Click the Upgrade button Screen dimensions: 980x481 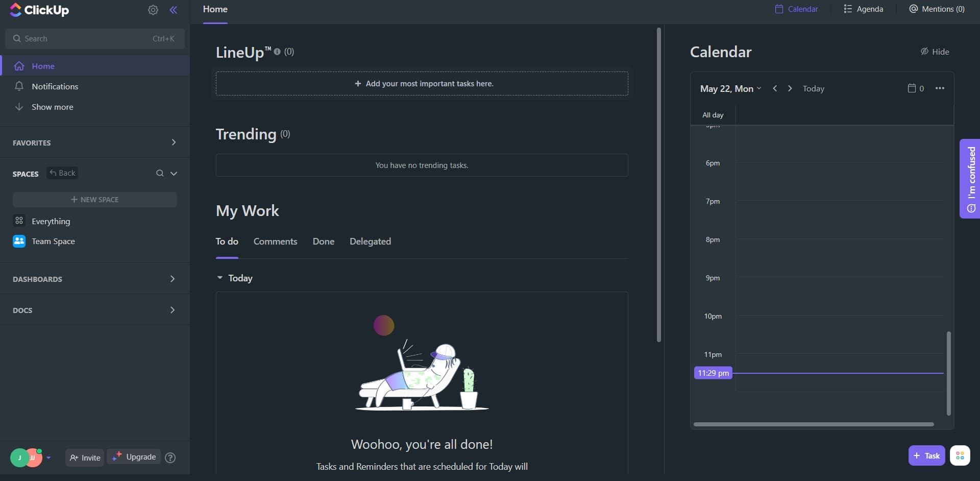[133, 456]
